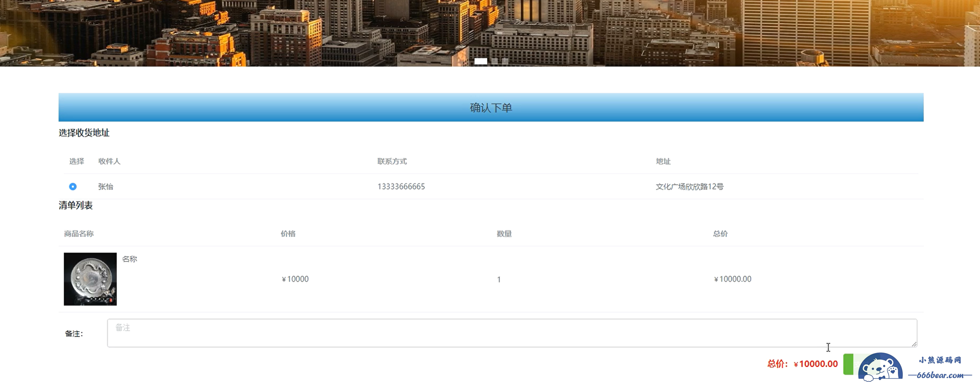
Task: Click the 数量 column header
Action: tap(504, 233)
